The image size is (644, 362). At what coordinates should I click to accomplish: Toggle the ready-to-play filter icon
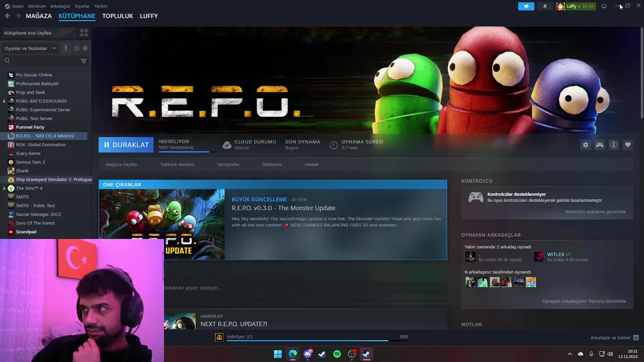(85, 48)
